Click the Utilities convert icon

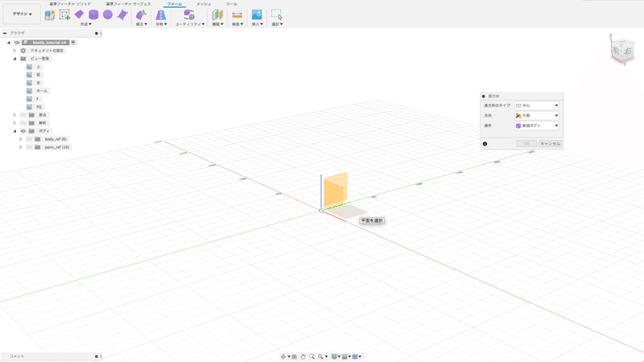[x=189, y=14]
